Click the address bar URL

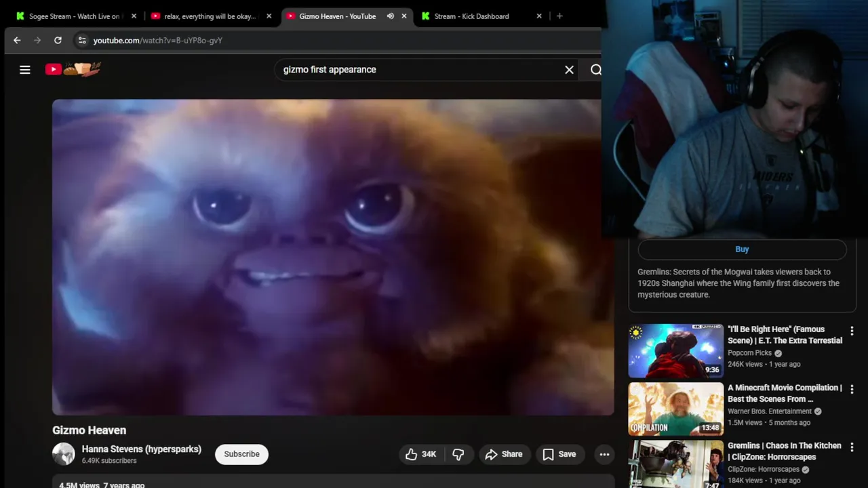click(x=157, y=41)
